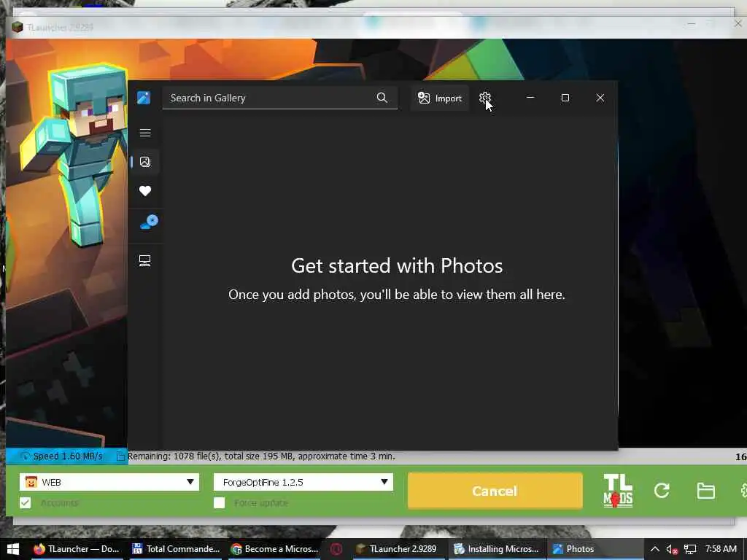Open the Photos hamburger menu
Screen dimensions: 747x560
click(145, 133)
